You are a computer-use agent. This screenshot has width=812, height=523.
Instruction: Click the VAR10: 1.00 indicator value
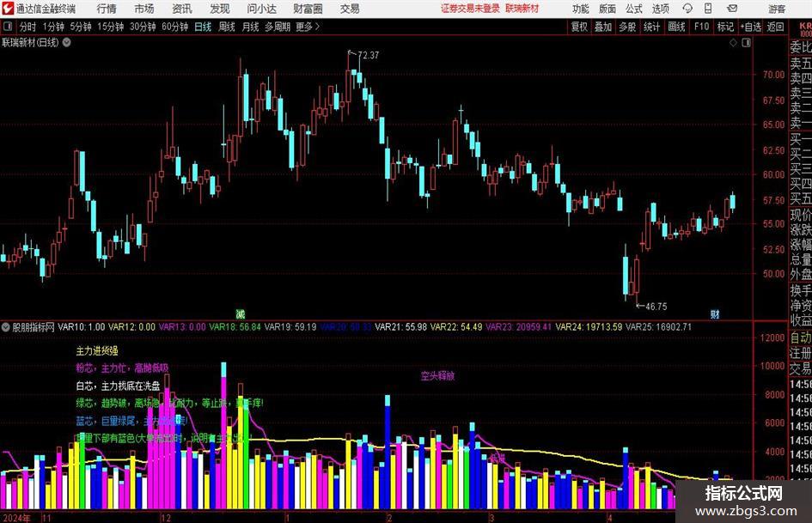point(82,326)
